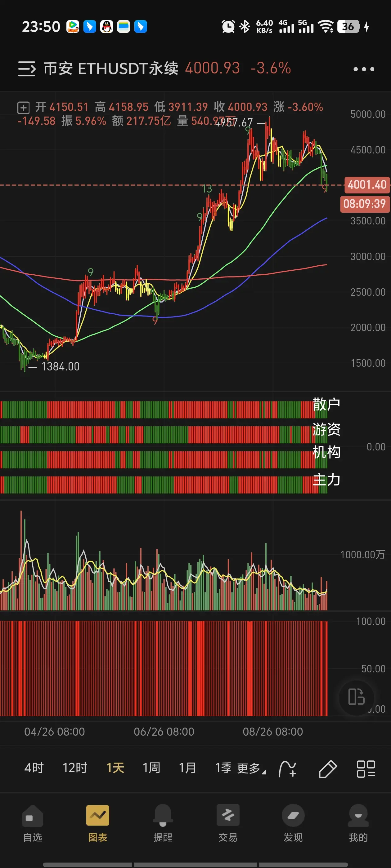Screen dimensions: 391x868
Task: Select the 1天 timeframe
Action: [x=115, y=768]
